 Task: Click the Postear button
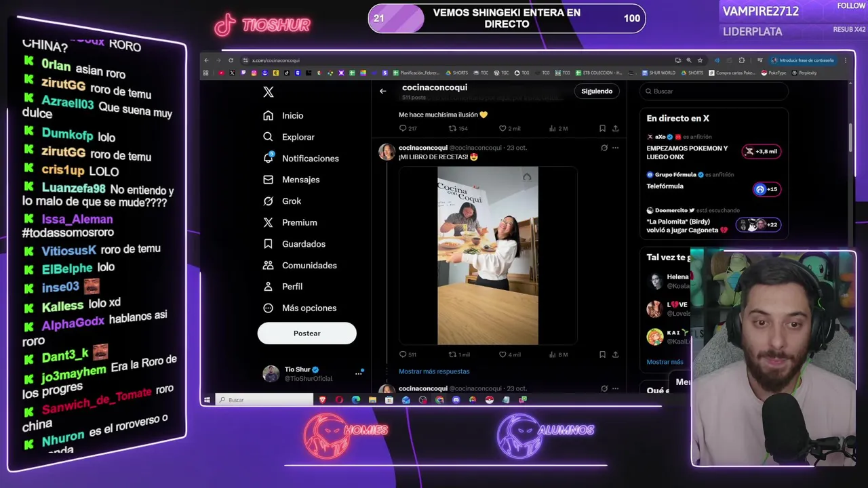(x=307, y=333)
